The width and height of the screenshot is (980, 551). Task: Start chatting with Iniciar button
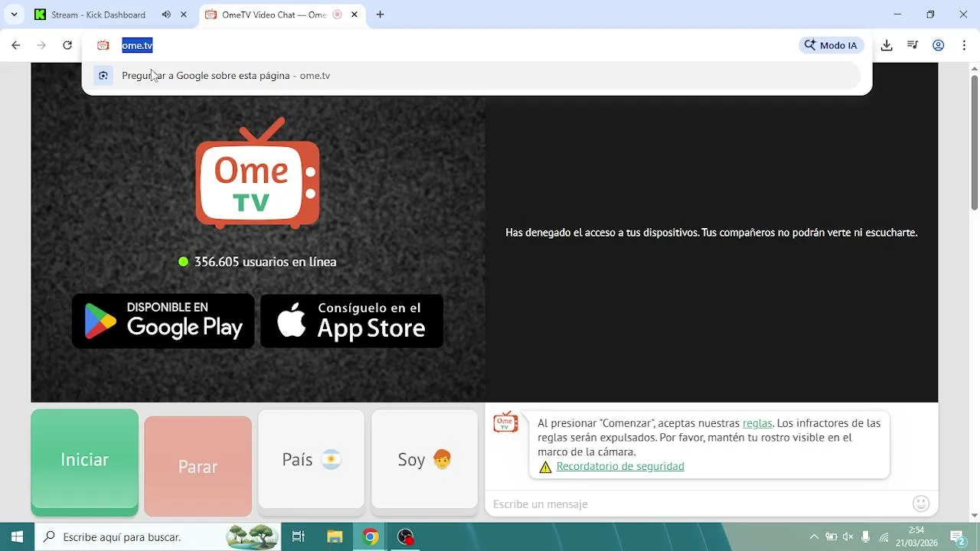click(x=84, y=461)
